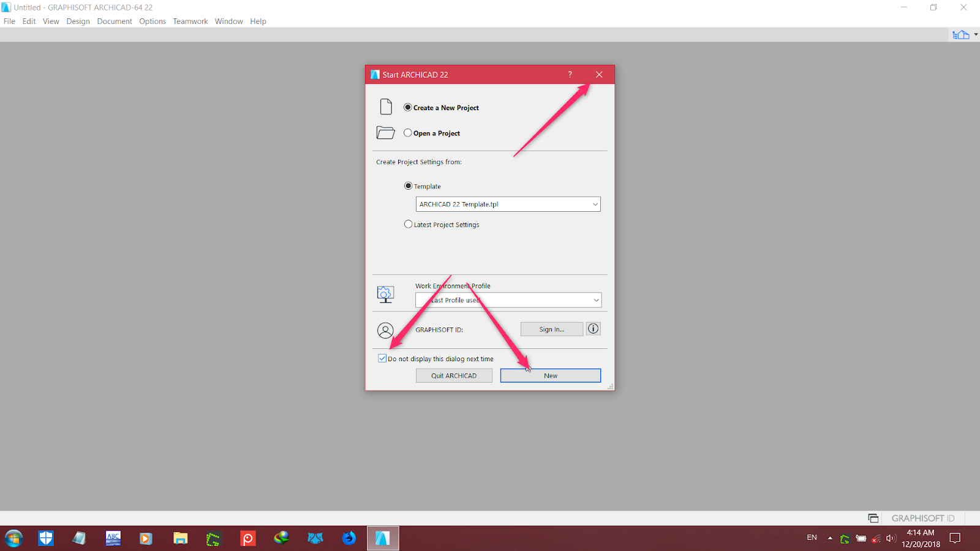Click the GRAPHISOFT ID user avatar icon
This screenshot has width=980, height=551.
pos(385,331)
